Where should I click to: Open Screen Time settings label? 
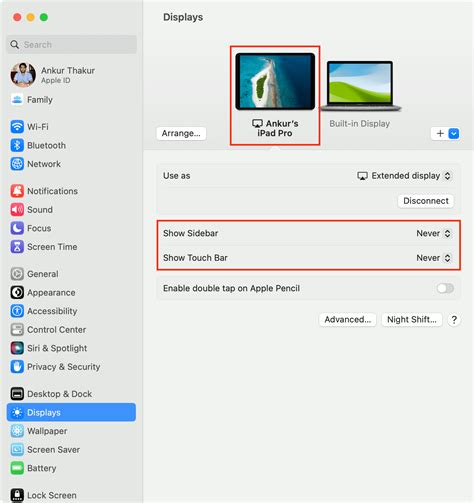[x=52, y=247]
